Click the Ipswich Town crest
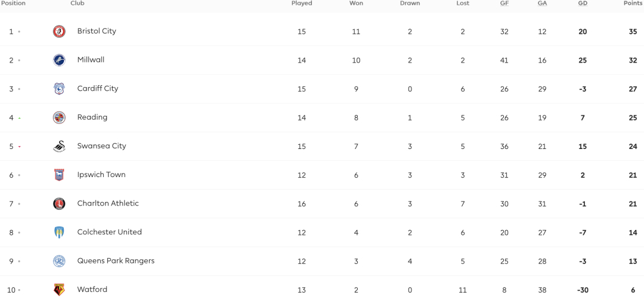Image resolution: width=644 pixels, height=298 pixels. click(x=59, y=175)
